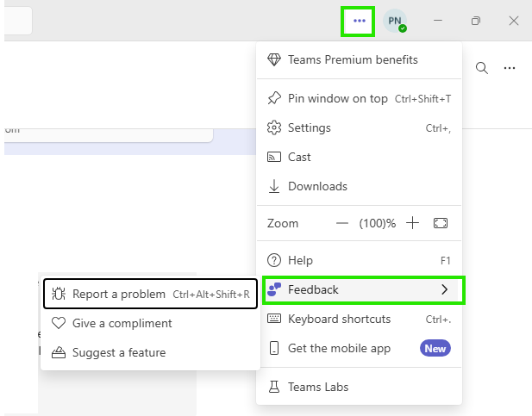Select Give a compliment
532x416 pixels.
pyautogui.click(x=150, y=323)
